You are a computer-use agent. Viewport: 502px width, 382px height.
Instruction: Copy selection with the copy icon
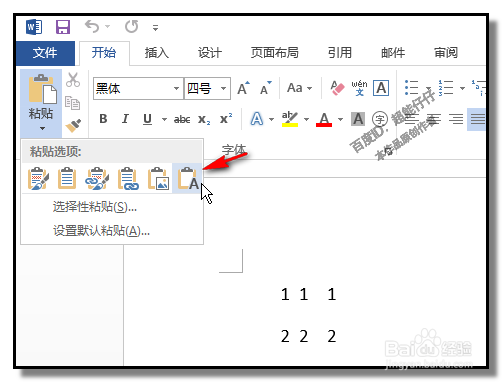click(73, 103)
